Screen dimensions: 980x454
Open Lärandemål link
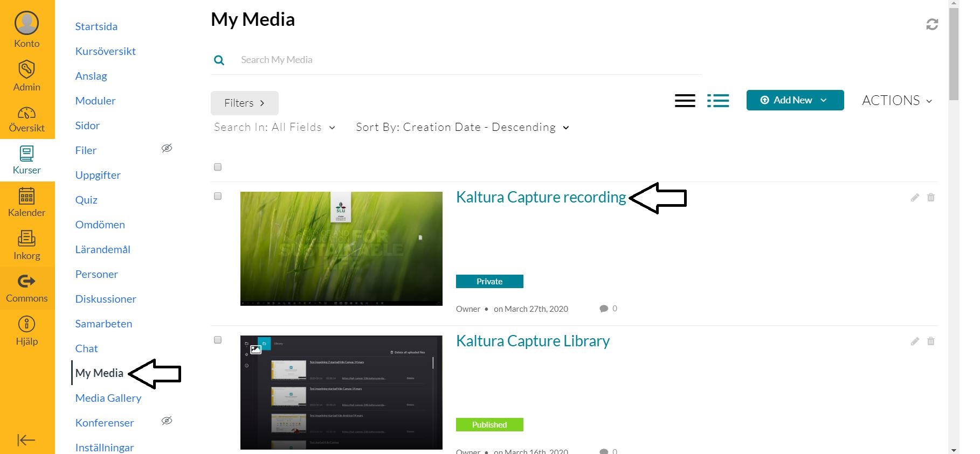102,249
